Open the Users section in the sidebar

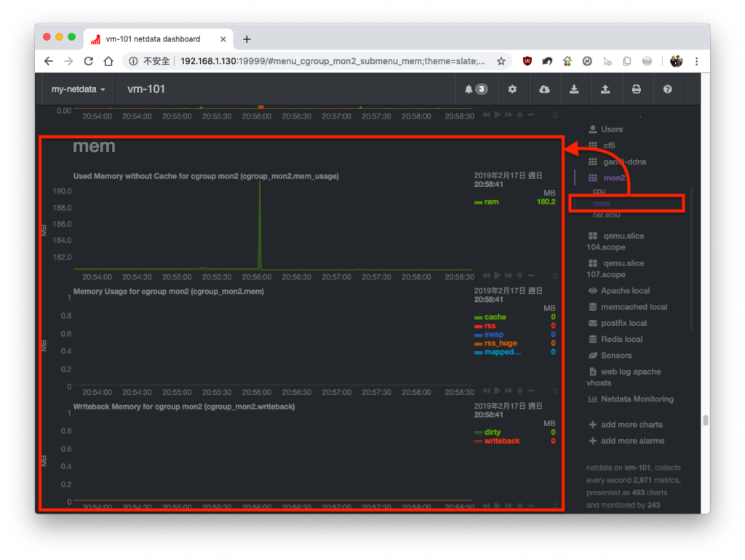click(x=606, y=129)
